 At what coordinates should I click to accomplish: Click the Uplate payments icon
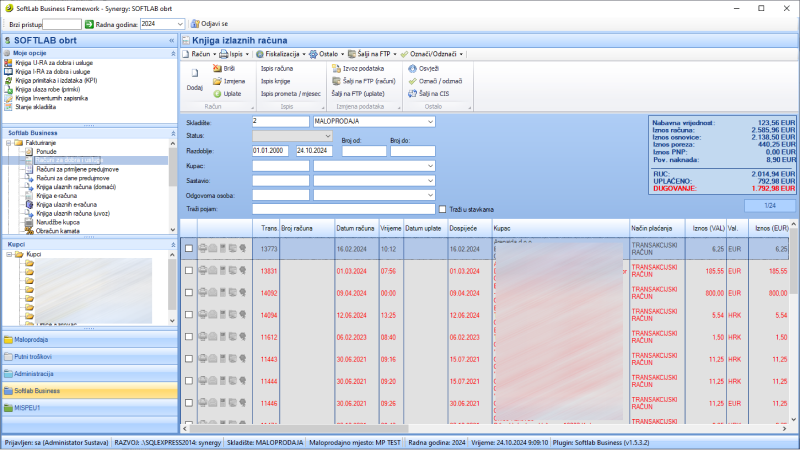coord(217,93)
